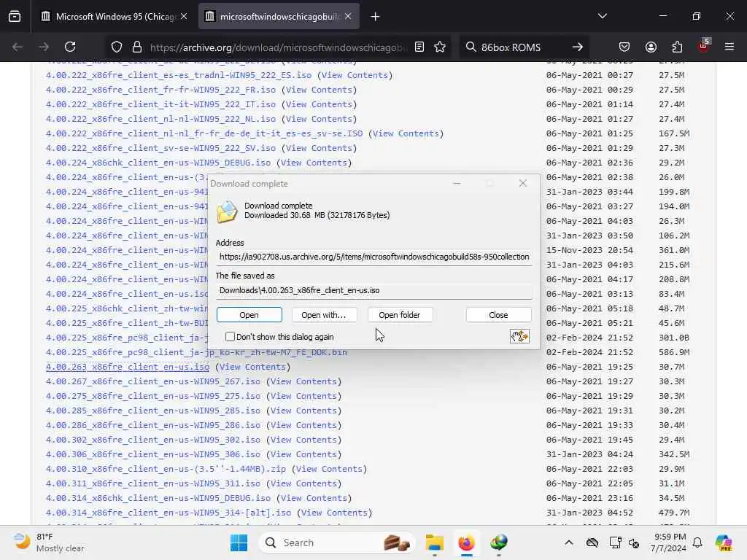Viewport: 747px width, 560px height.
Task: Open WIN95_275.iso download link
Action: (153, 396)
